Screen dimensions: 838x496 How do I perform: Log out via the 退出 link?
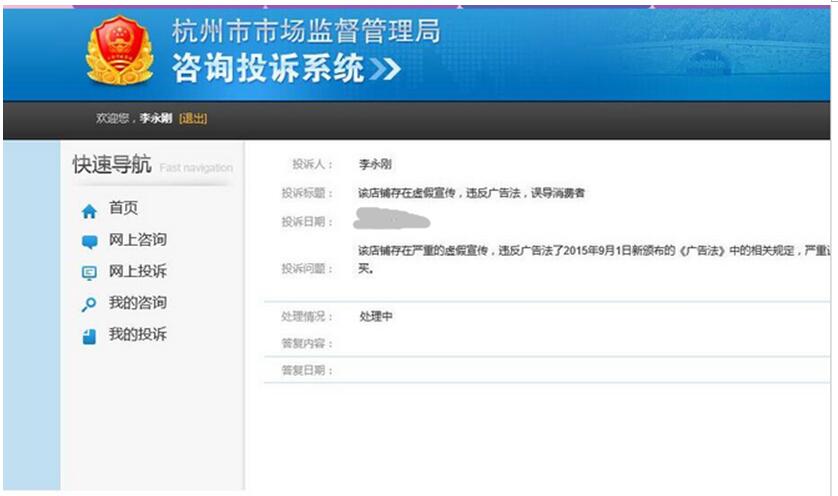[193, 119]
